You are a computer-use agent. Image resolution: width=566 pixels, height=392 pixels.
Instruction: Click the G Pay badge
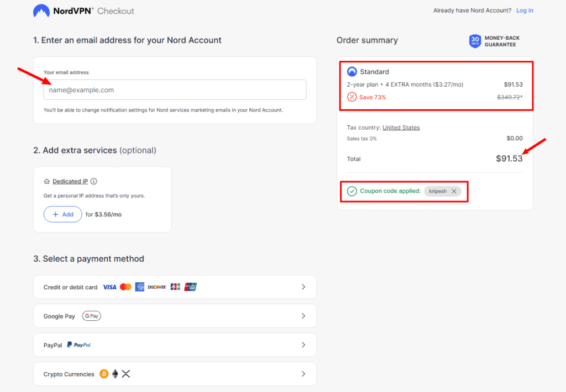(x=91, y=316)
